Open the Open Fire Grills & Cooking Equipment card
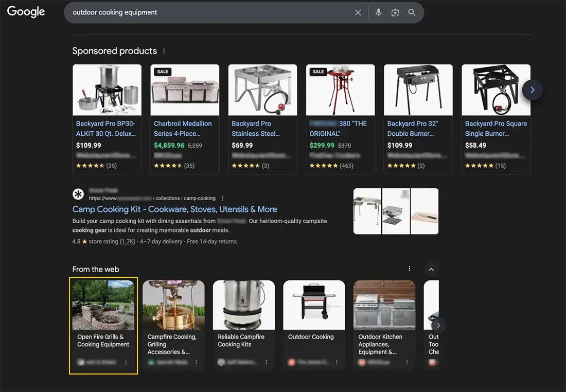This screenshot has height=392, width=566. [103, 326]
